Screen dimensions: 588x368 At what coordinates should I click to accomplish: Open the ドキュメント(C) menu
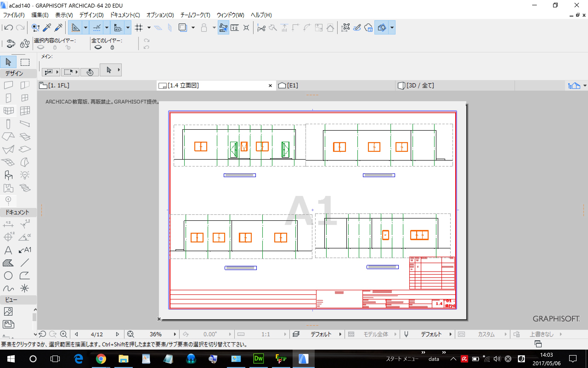(125, 15)
